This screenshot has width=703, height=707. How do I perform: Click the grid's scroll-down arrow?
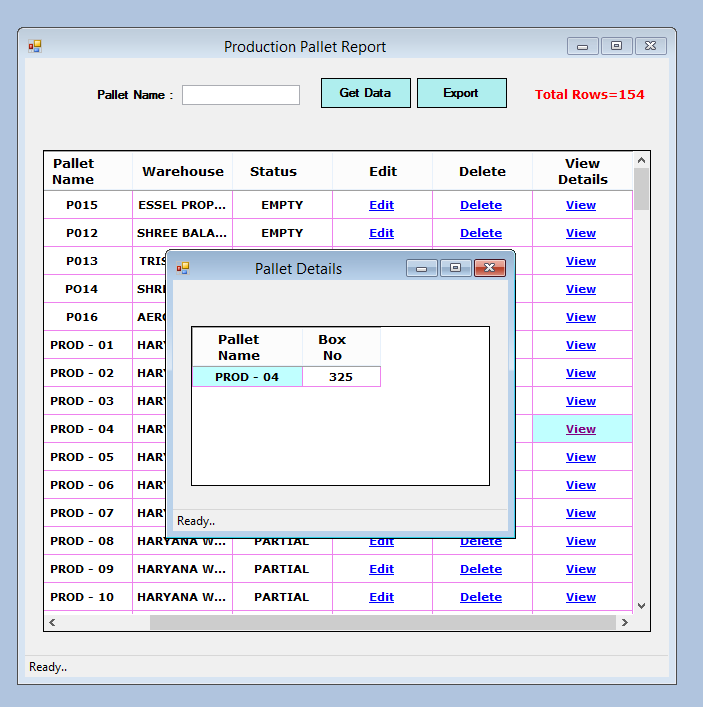coord(641,606)
